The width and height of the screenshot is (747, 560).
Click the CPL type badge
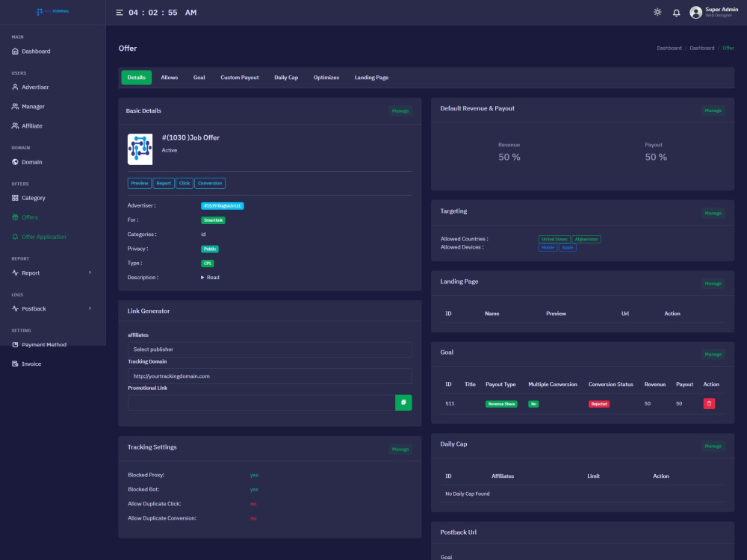click(x=207, y=264)
